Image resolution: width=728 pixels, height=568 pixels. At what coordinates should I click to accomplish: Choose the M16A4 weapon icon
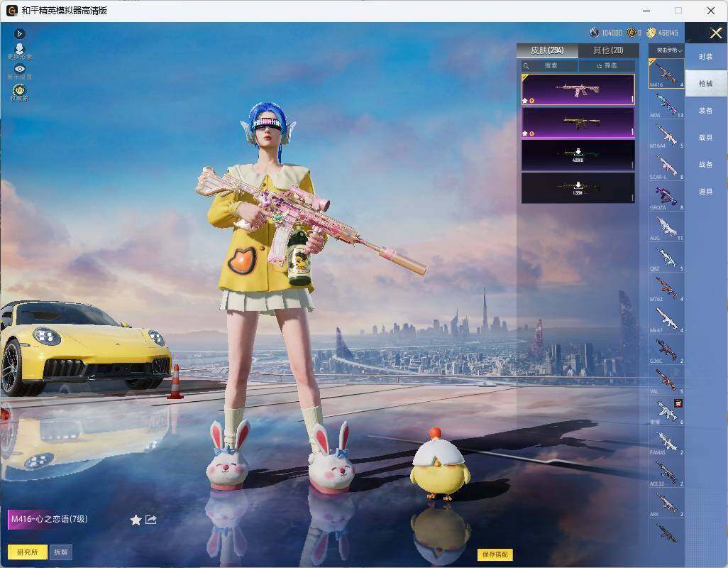pyautogui.click(x=666, y=136)
